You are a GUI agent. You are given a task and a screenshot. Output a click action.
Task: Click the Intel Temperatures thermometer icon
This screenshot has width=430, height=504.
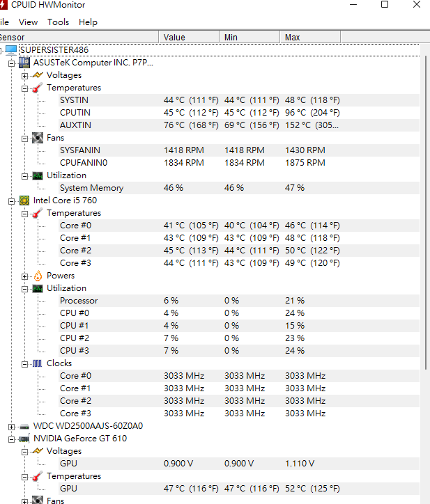click(x=38, y=213)
